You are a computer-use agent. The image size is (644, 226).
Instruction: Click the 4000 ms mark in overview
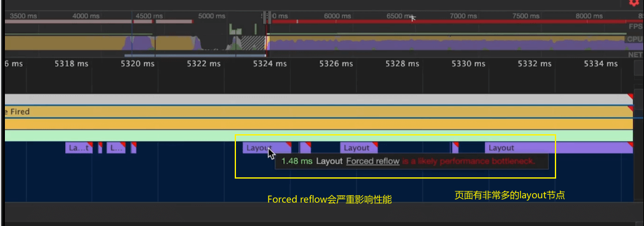coord(85,16)
